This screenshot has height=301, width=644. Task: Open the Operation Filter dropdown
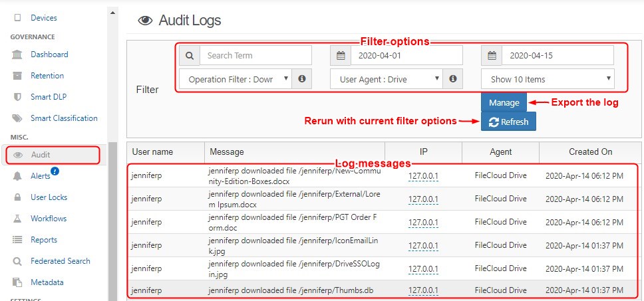click(236, 79)
